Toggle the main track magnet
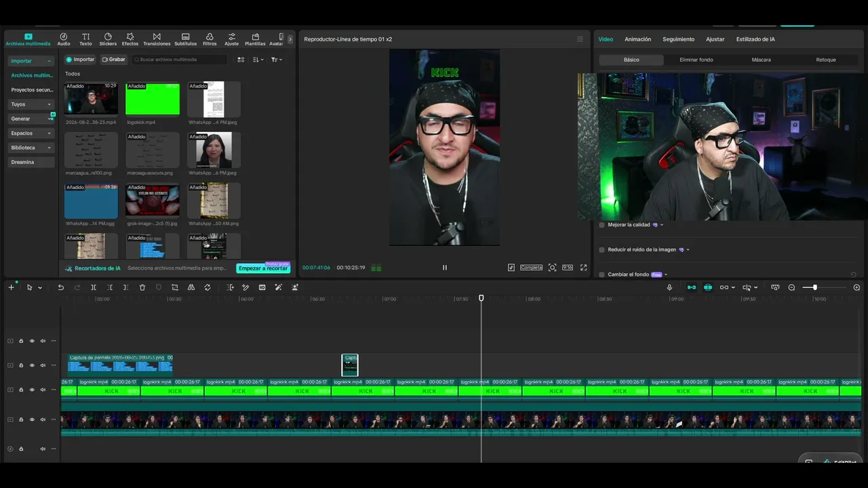The height and width of the screenshot is (488, 868). [x=692, y=287]
